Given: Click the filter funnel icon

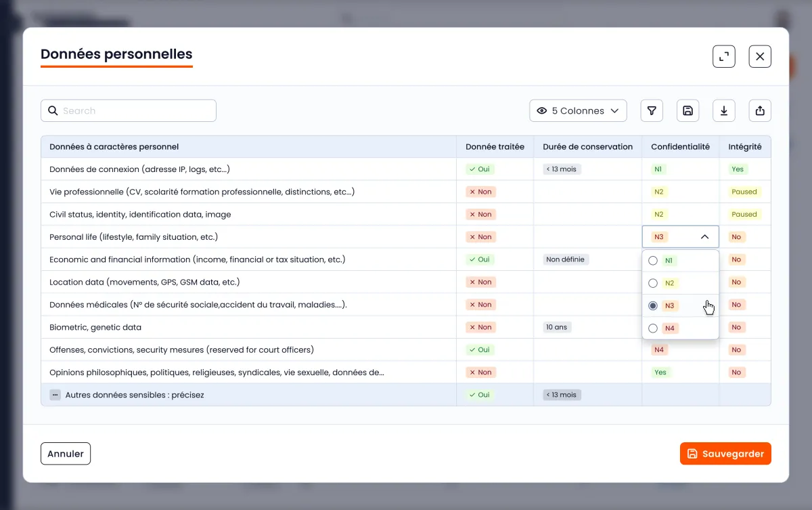Looking at the screenshot, I should pos(652,110).
